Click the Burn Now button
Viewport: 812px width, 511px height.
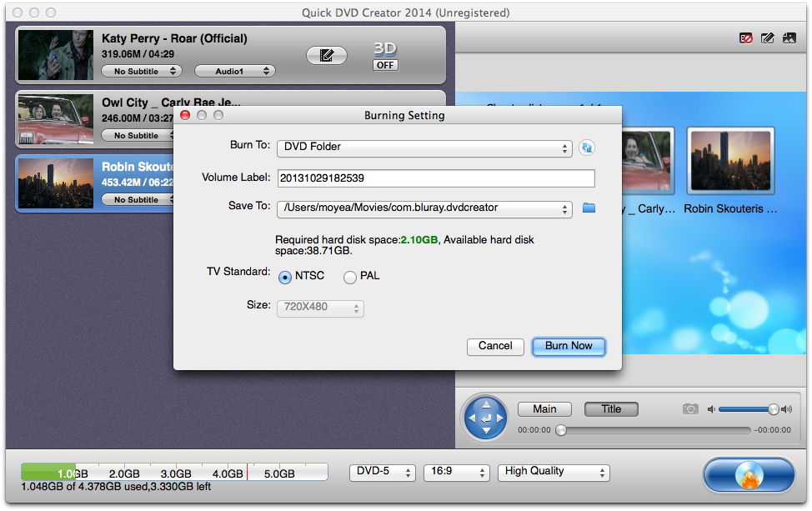(569, 346)
